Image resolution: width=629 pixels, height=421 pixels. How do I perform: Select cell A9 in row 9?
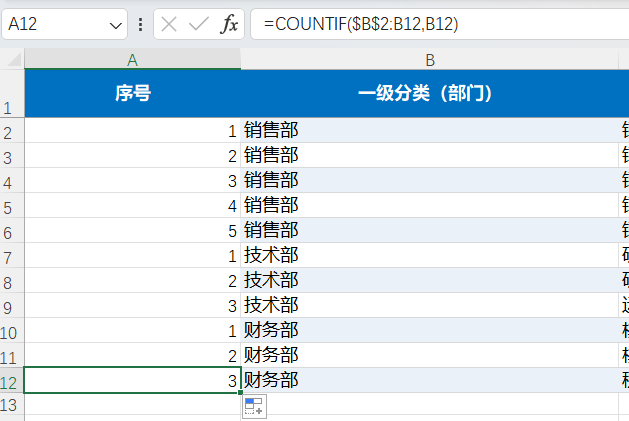coord(132,305)
